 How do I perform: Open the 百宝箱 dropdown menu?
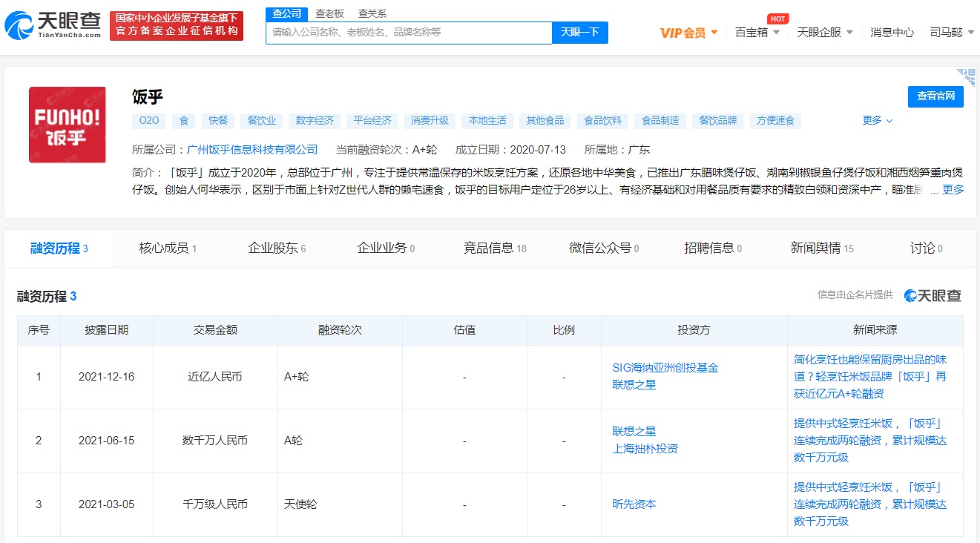(x=757, y=33)
